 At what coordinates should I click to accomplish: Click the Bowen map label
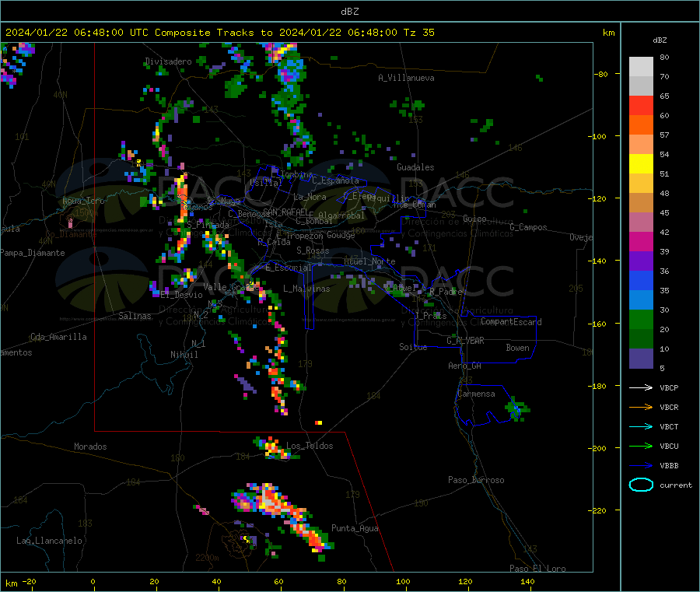coord(518,348)
